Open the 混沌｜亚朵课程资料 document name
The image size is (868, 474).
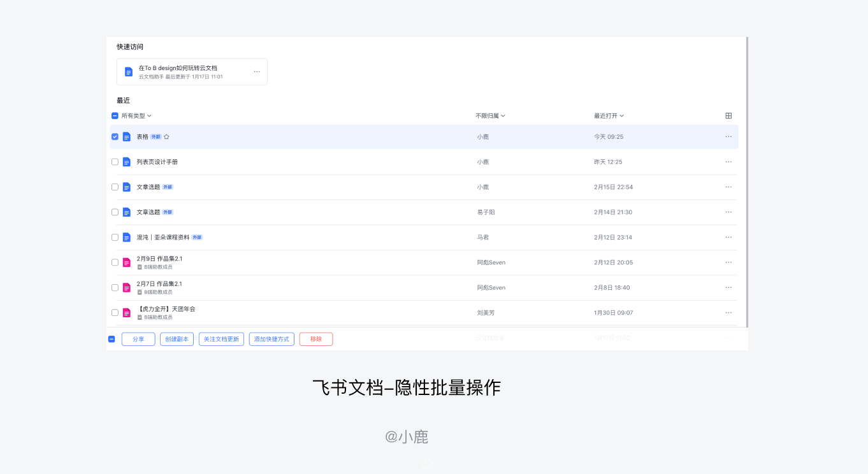click(x=163, y=238)
